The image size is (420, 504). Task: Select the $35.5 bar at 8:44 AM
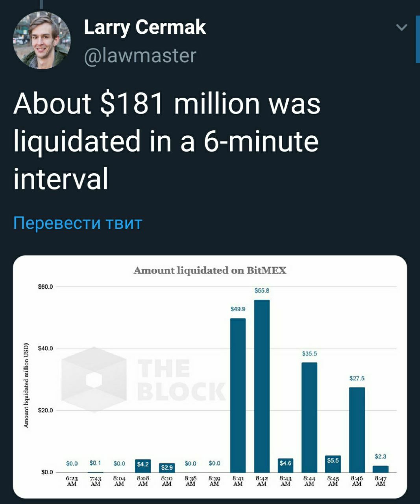[x=309, y=417]
